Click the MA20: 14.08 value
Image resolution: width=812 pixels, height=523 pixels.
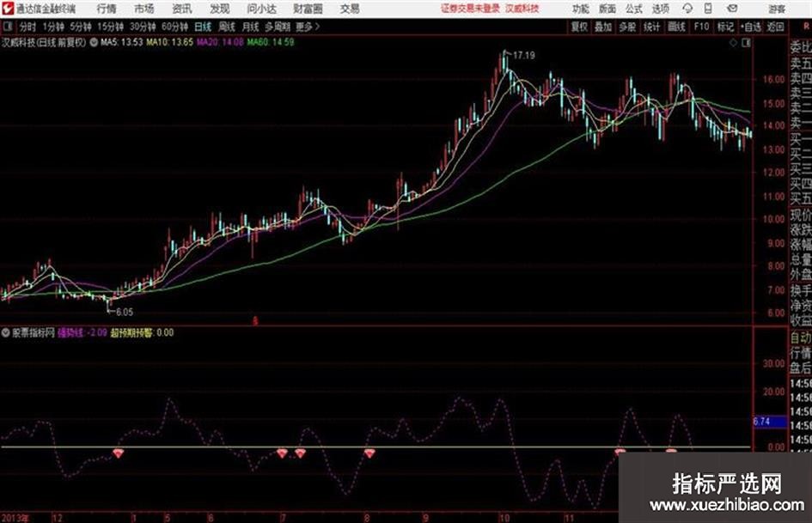pyautogui.click(x=220, y=42)
